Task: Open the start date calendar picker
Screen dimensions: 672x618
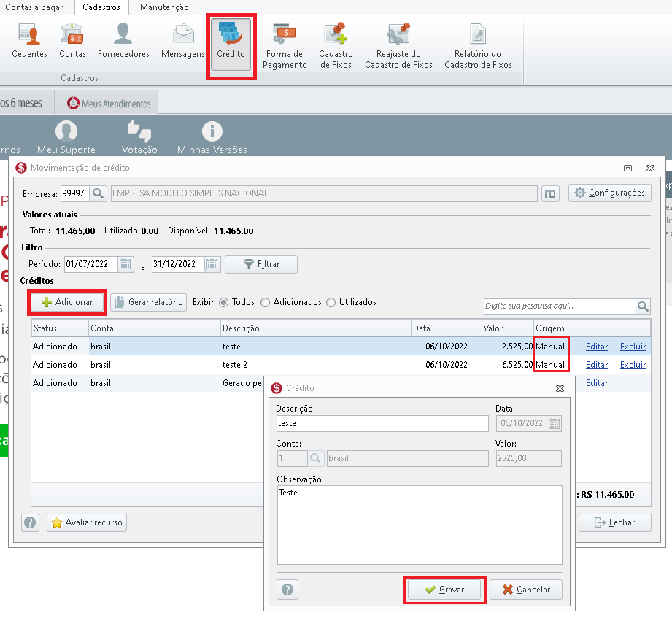Action: [x=125, y=264]
